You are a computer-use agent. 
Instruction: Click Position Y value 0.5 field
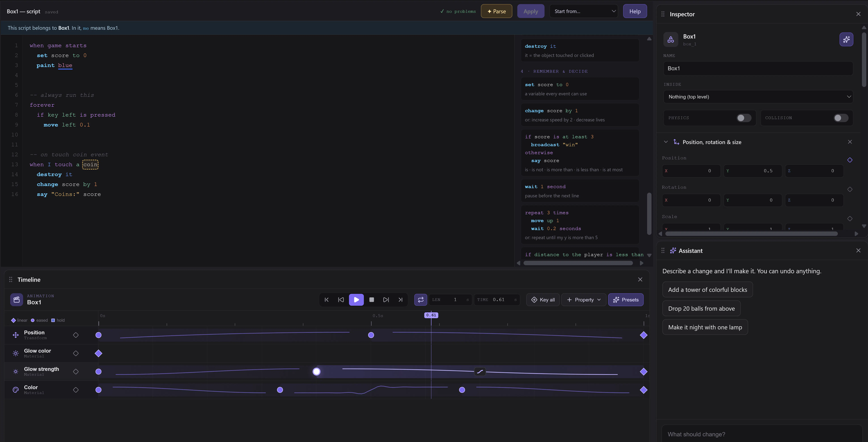(753, 171)
